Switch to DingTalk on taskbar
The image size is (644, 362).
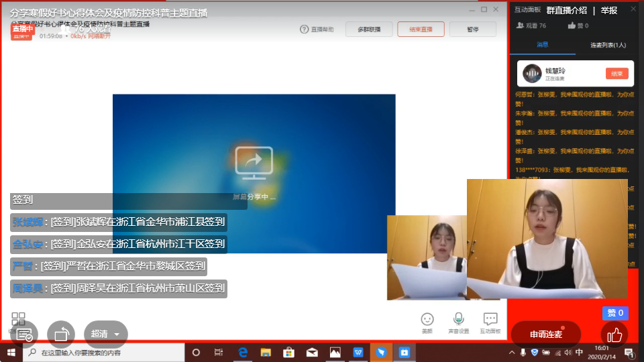pos(381,353)
